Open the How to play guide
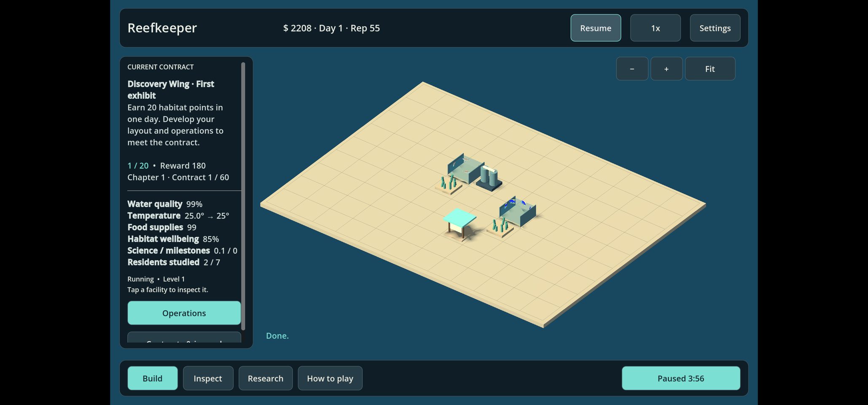This screenshot has height=405, width=868. [330, 378]
